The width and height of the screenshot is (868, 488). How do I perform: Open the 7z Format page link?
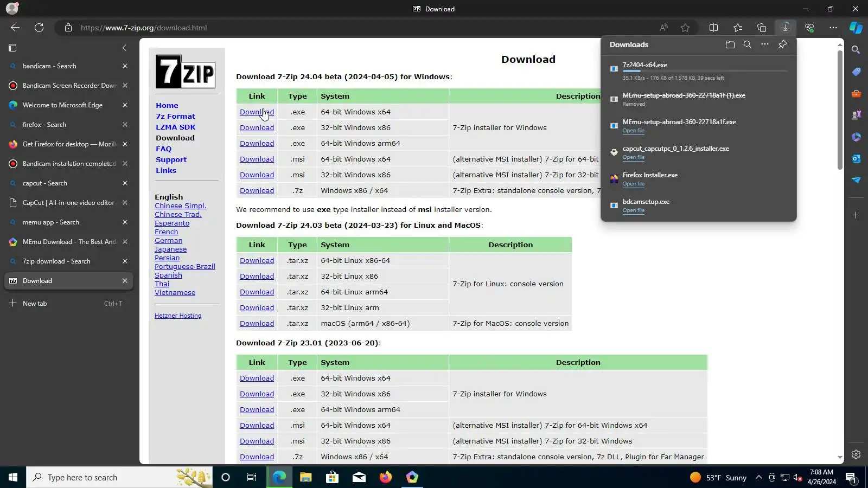(x=175, y=117)
